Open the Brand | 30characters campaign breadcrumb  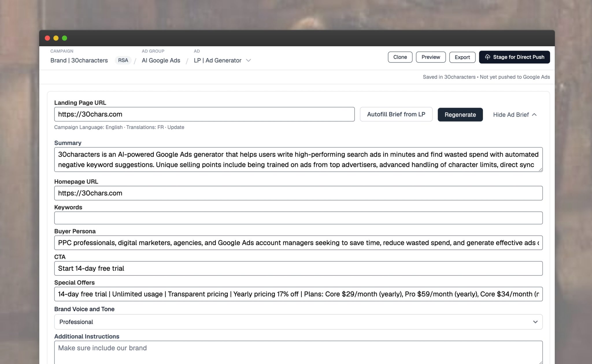79,60
